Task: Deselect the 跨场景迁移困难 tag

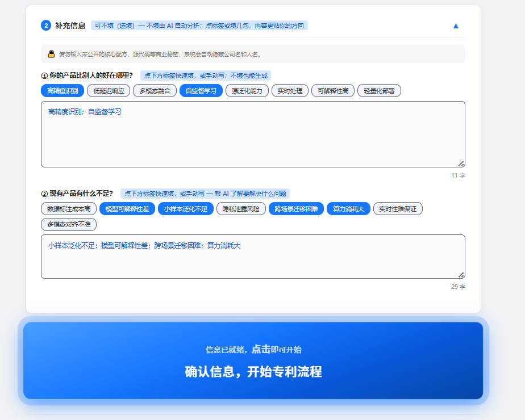Action: pyautogui.click(x=297, y=209)
